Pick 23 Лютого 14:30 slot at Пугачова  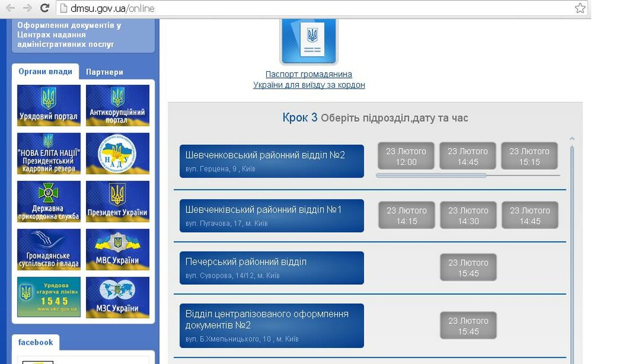pyautogui.click(x=468, y=215)
